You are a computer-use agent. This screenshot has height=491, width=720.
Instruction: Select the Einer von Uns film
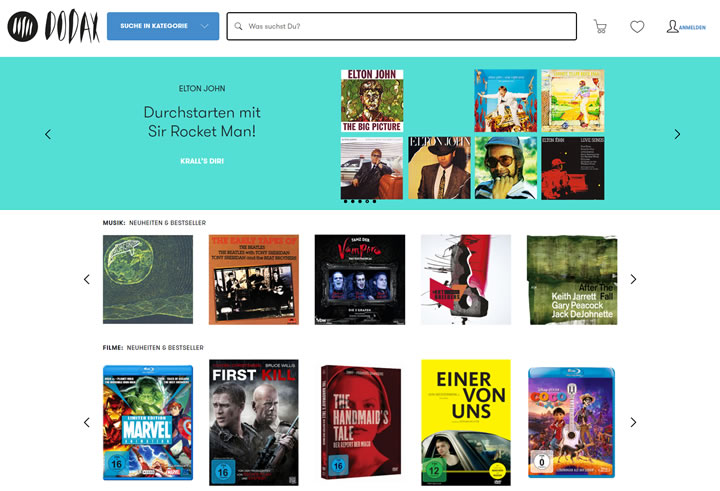point(465,421)
